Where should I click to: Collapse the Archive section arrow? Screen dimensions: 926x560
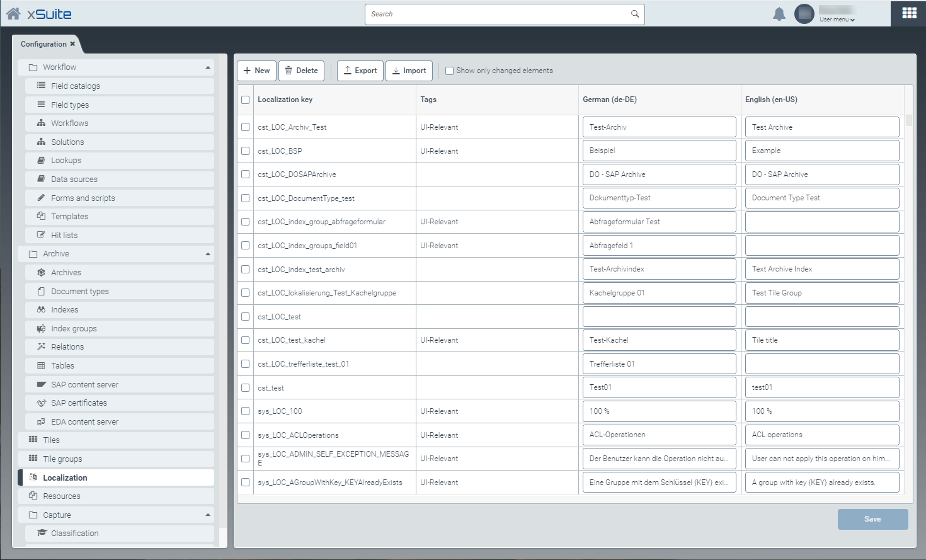point(208,254)
